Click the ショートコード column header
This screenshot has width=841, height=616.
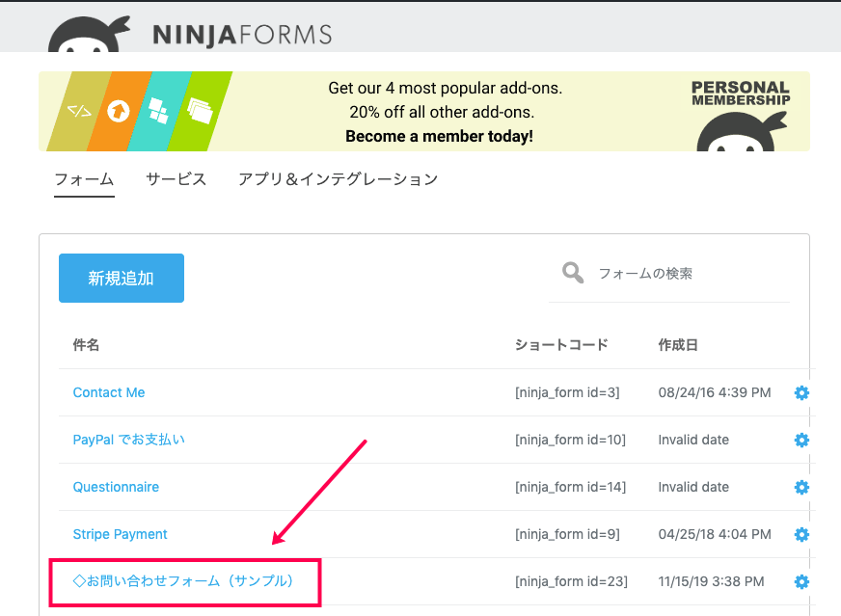pyautogui.click(x=561, y=345)
